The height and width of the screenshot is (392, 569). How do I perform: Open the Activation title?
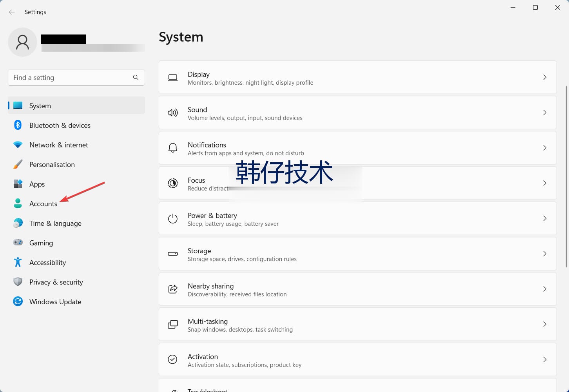(x=203, y=357)
